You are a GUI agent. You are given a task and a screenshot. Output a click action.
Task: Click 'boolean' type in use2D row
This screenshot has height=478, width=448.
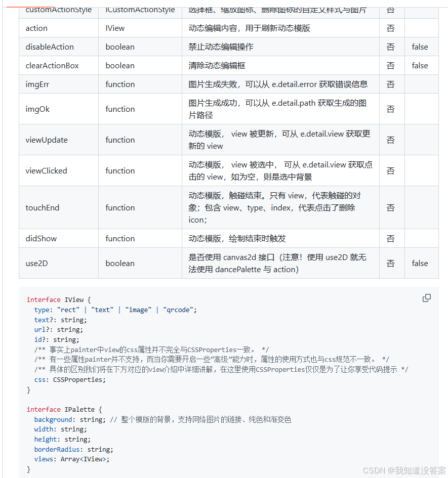click(x=120, y=264)
